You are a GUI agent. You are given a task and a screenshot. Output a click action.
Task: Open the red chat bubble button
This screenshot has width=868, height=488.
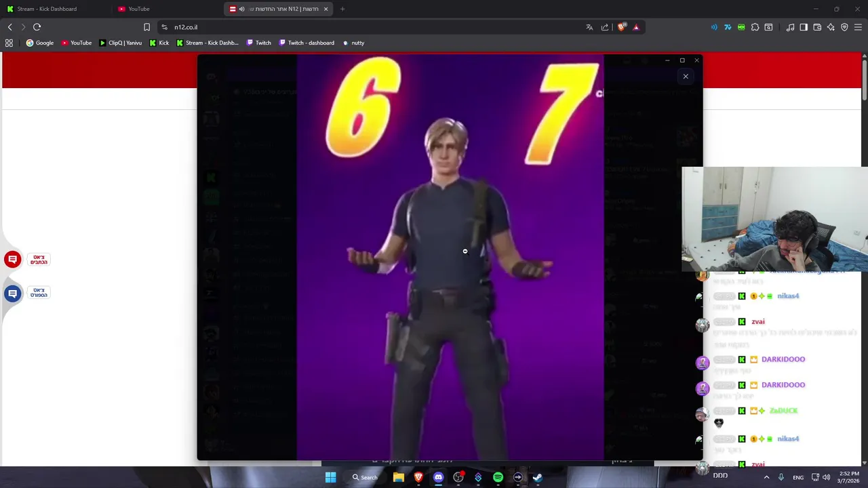tap(12, 259)
